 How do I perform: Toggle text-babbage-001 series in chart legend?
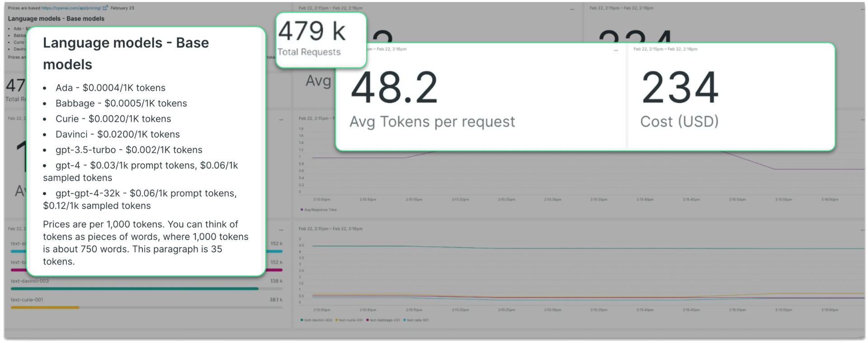(x=384, y=320)
